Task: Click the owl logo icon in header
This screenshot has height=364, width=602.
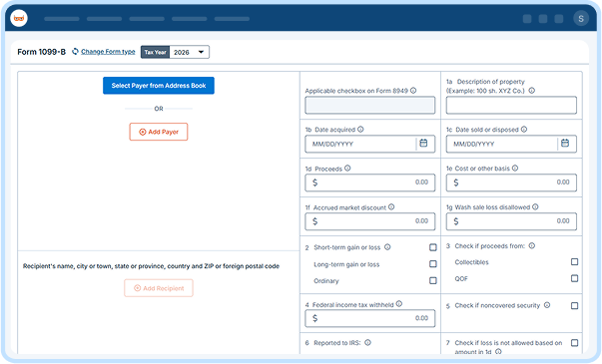Action: (x=19, y=18)
